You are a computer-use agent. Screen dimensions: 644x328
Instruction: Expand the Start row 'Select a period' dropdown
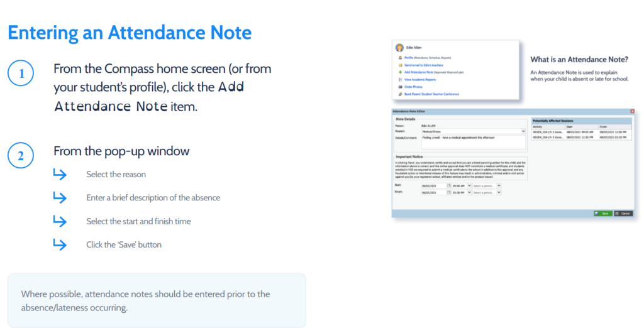click(x=499, y=186)
